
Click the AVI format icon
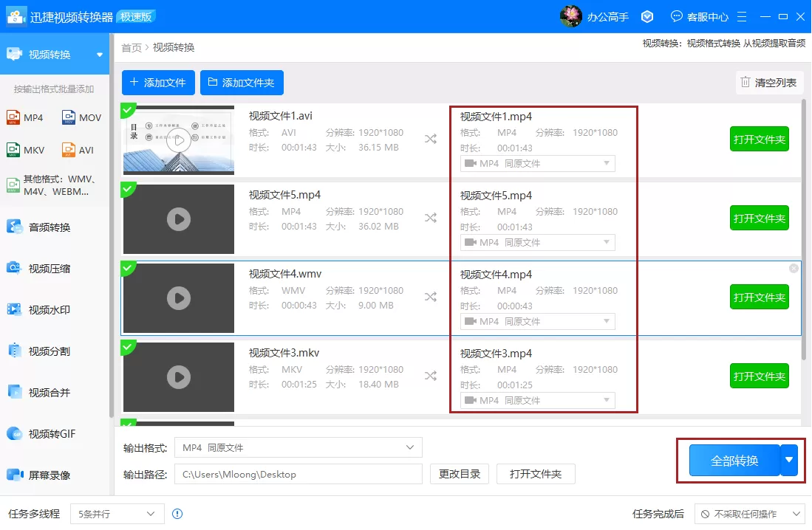pos(69,150)
